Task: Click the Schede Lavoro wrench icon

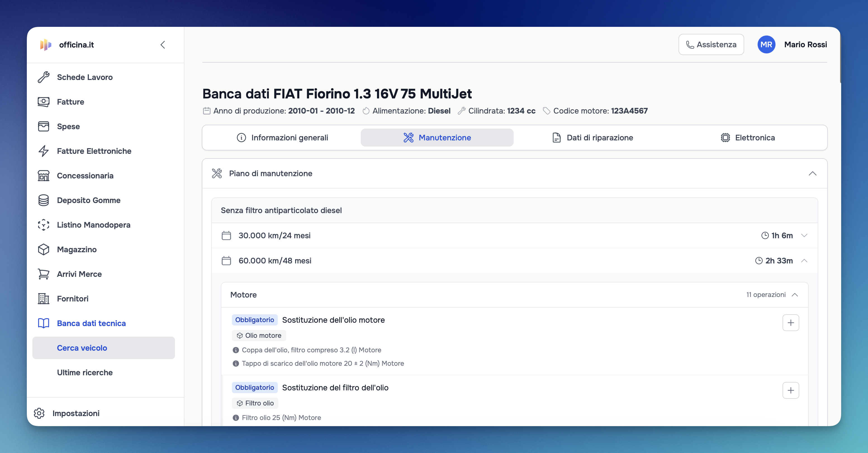Action: pyautogui.click(x=44, y=77)
